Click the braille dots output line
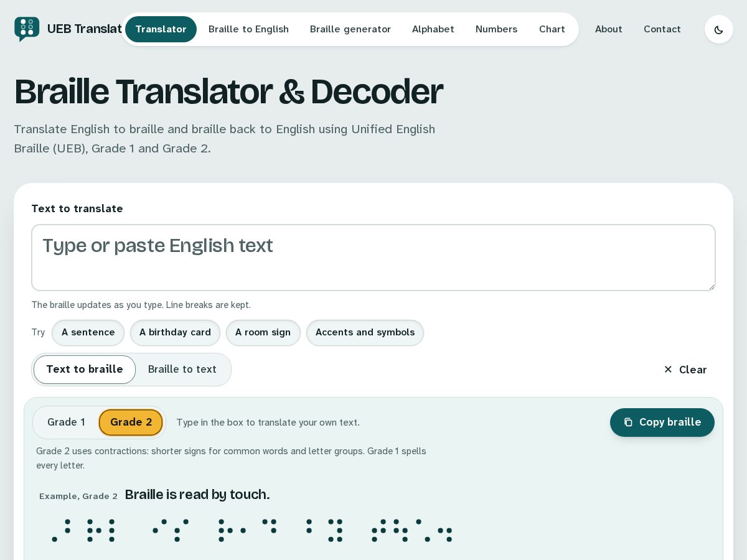 point(251,531)
